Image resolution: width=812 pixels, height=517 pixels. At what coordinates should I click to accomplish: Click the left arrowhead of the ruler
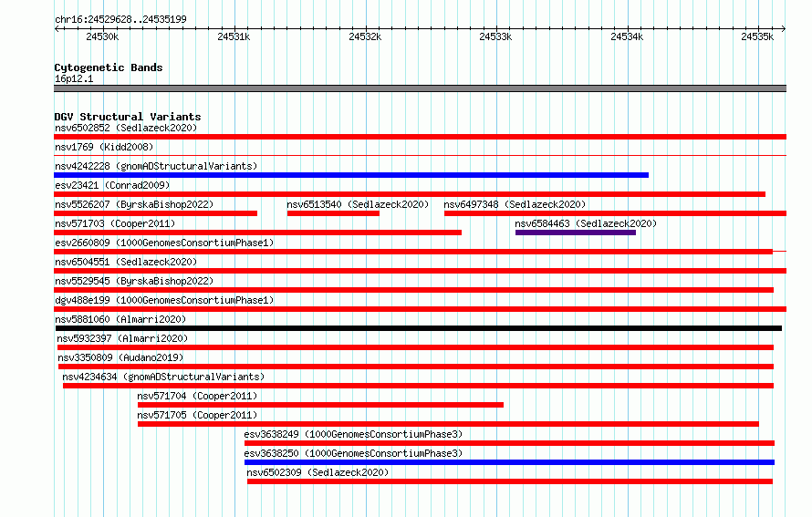(57, 28)
